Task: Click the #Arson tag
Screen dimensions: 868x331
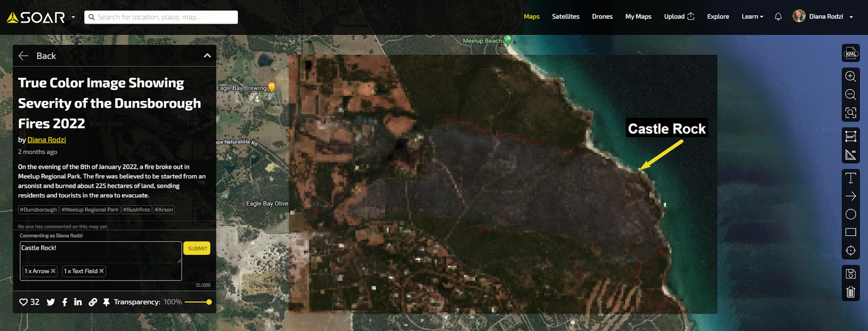Action: tap(164, 210)
